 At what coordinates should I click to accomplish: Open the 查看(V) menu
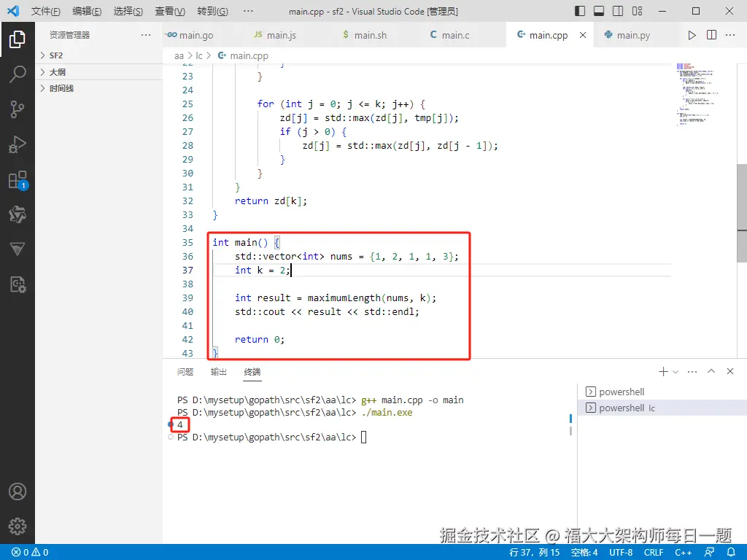point(169,12)
